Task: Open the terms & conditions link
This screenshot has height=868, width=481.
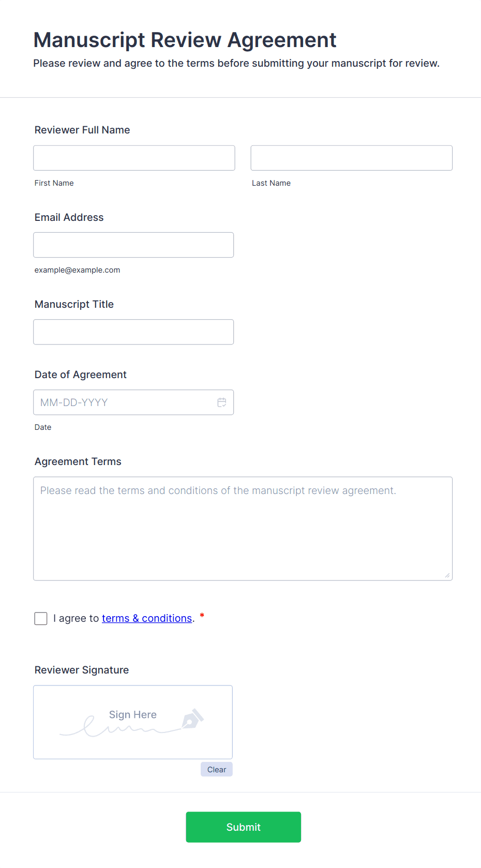Action: [x=147, y=619]
